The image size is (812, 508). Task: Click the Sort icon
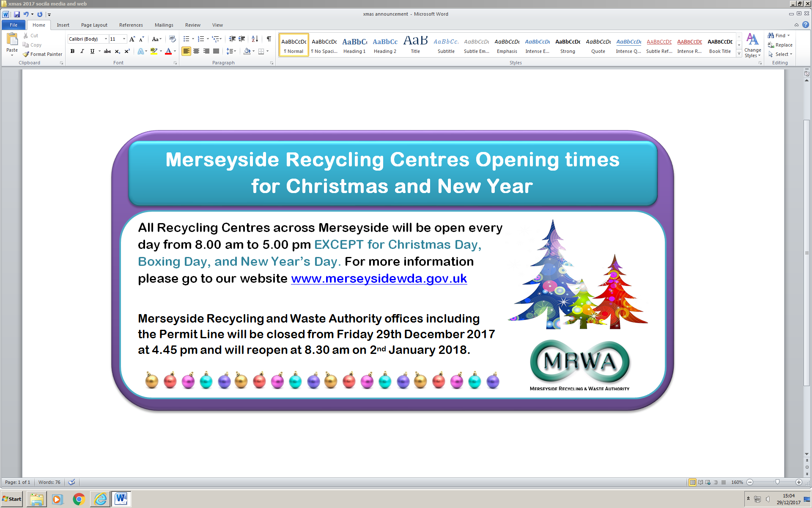point(255,39)
